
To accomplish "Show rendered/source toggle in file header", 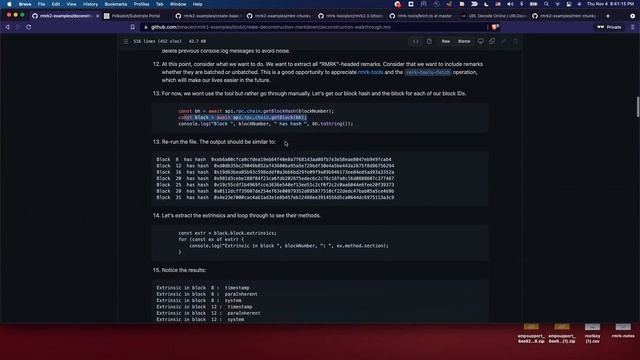I will point(415,41).
